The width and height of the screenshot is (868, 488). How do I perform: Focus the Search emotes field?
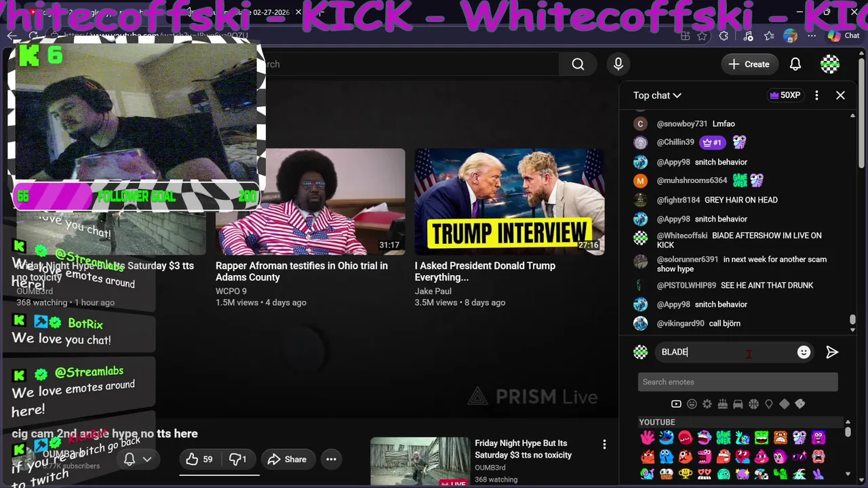click(x=738, y=382)
